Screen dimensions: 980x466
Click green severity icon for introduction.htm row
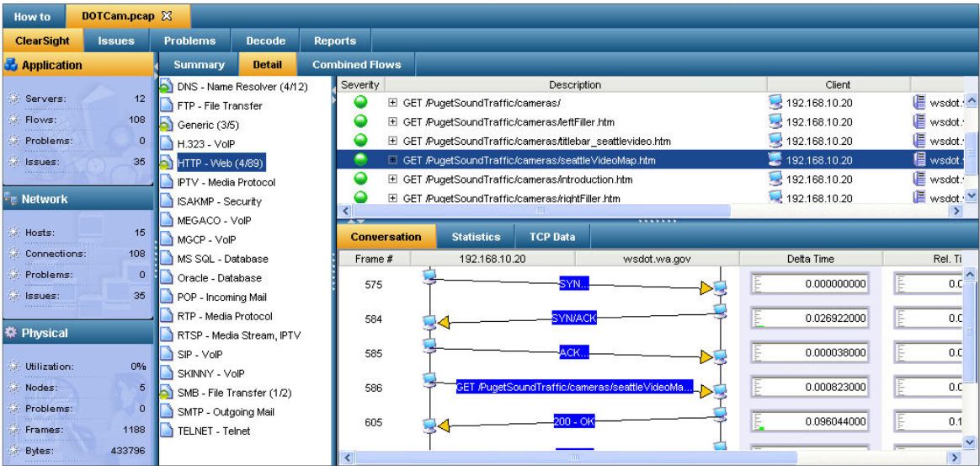pyautogui.click(x=360, y=179)
